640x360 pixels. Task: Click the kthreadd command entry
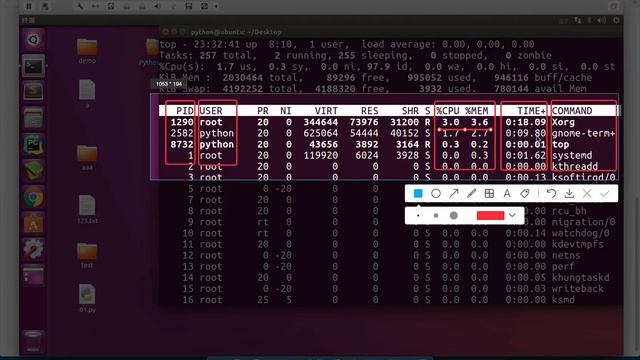click(x=575, y=167)
